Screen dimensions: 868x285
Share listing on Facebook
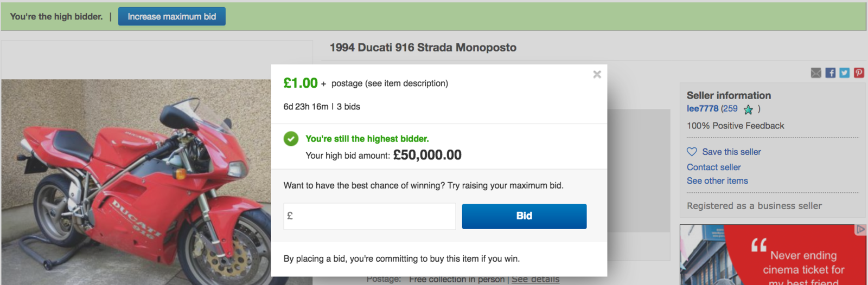coord(831,73)
